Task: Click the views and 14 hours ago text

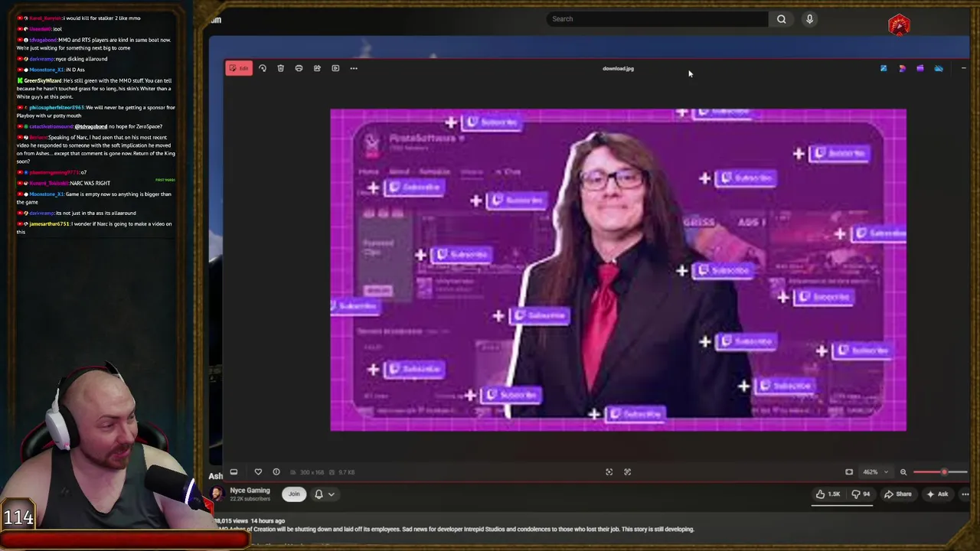Action: 250,520
